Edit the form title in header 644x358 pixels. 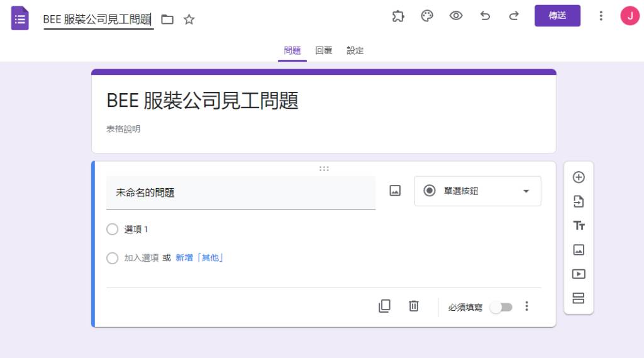pos(97,20)
